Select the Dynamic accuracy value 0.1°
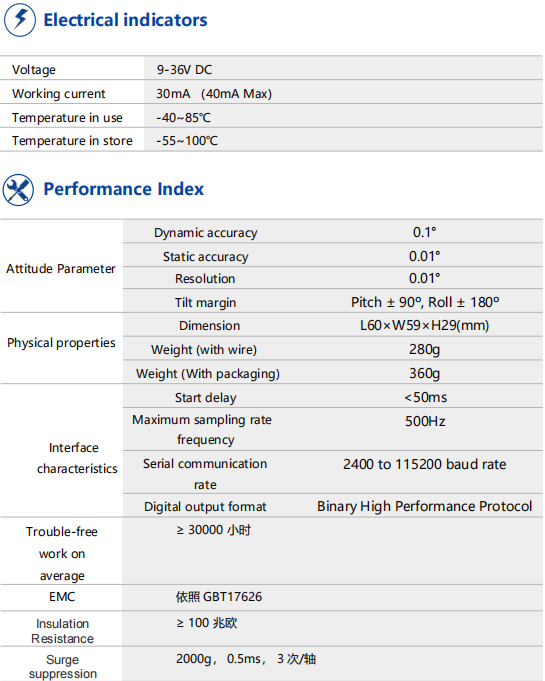Image resolution: width=545 pixels, height=681 pixels. 424,232
